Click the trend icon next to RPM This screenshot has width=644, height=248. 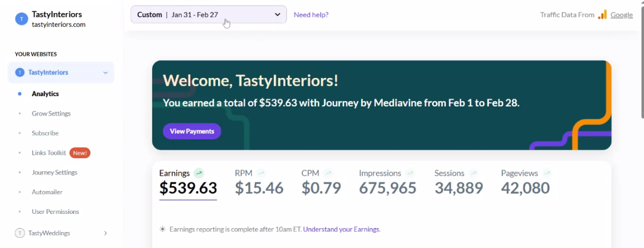(x=261, y=173)
